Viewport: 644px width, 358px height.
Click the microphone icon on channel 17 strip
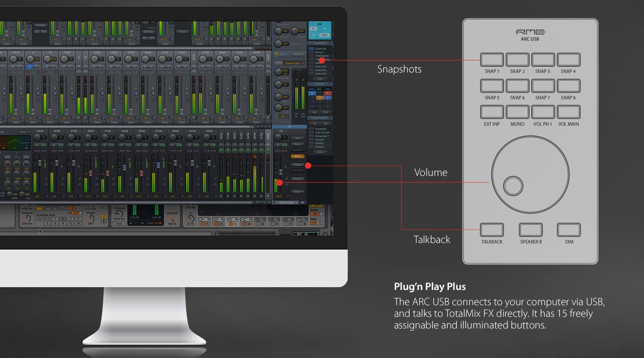click(38, 93)
